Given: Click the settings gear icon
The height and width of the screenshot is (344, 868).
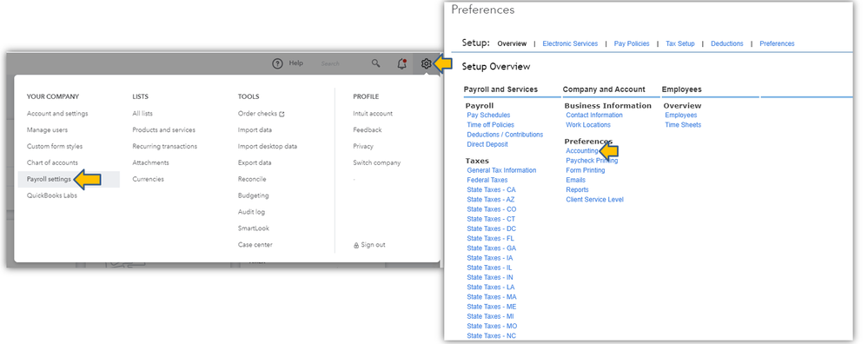Looking at the screenshot, I should tap(426, 63).
